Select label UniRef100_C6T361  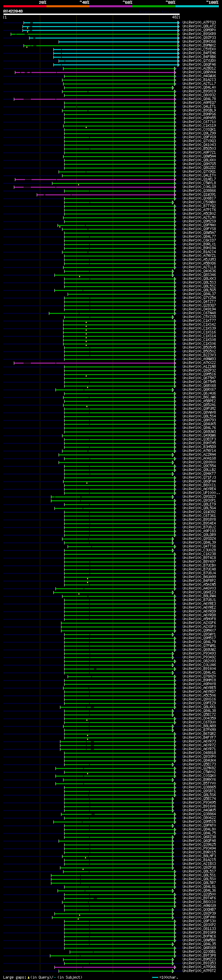pyautogui.click(x=199, y=516)
